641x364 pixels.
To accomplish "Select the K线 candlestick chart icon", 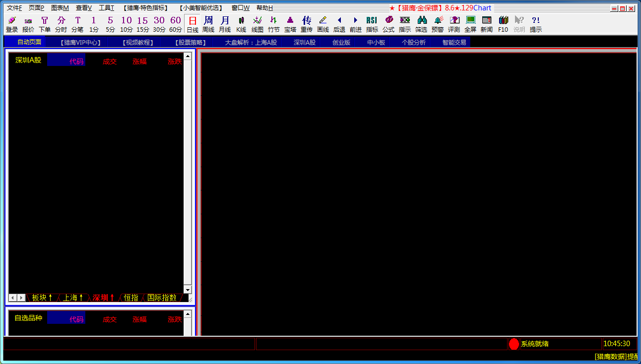I will (x=241, y=24).
